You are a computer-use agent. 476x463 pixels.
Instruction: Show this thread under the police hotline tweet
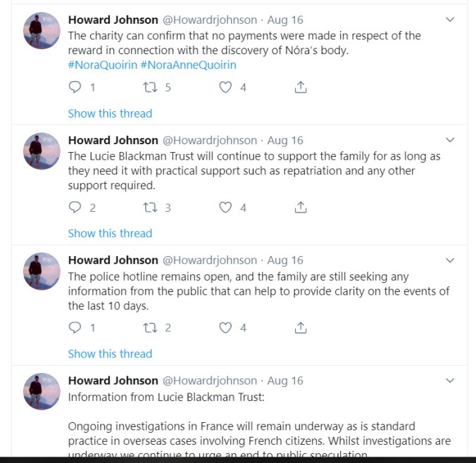110,354
